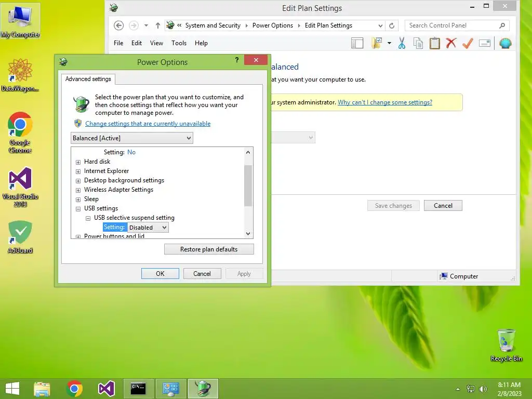This screenshot has height=399, width=532.
Task: Click OK in Power Options dialog
Action: 160,274
